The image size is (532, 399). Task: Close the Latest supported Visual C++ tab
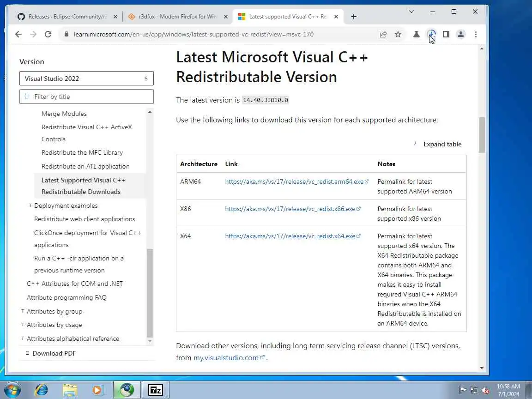point(336,17)
